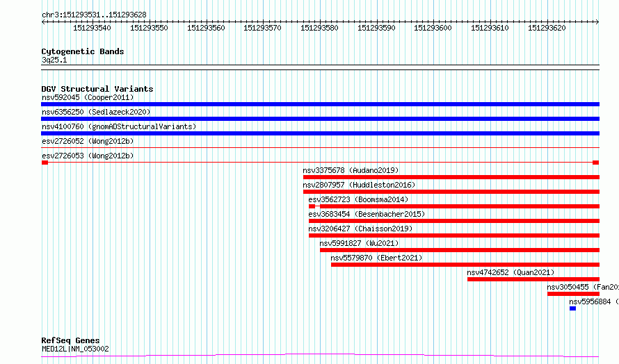The width and height of the screenshot is (619, 364).
Task: Click the small blue nsv5956884 block
Action: pos(573,308)
